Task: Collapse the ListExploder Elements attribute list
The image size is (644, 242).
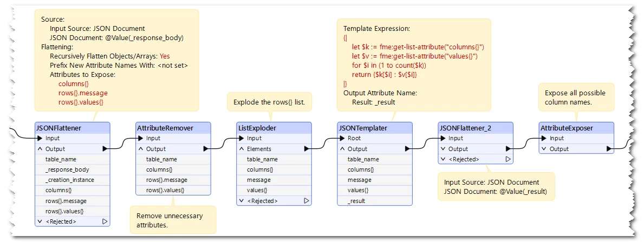Action: (241, 149)
